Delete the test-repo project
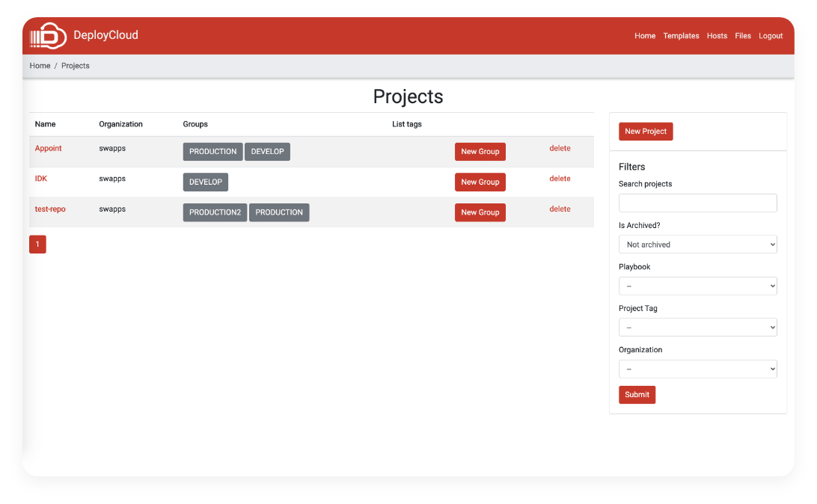This screenshot has height=504, width=817. pos(560,209)
